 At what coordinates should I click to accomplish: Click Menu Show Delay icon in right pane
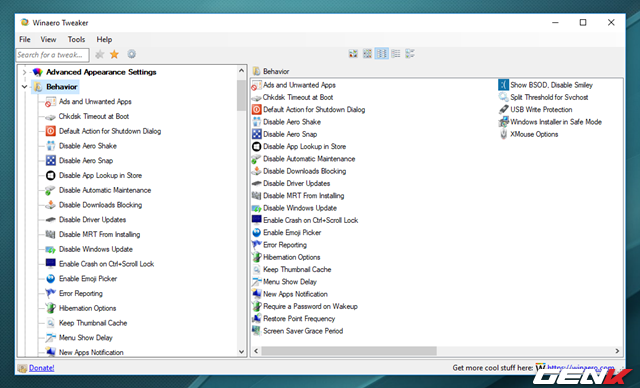(256, 282)
